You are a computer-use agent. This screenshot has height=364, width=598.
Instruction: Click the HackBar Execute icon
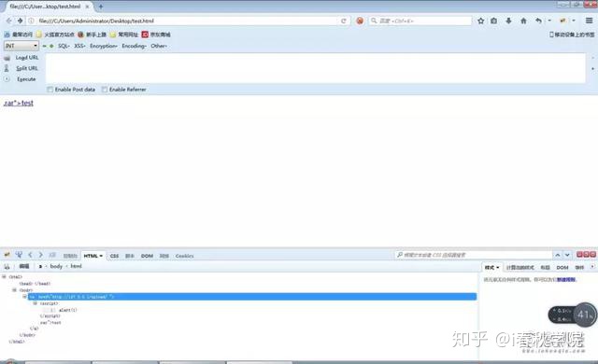click(7, 79)
